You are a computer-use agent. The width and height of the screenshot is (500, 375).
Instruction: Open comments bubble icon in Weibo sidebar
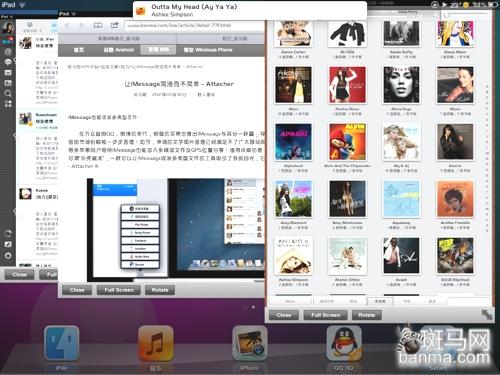pyautogui.click(x=8, y=62)
